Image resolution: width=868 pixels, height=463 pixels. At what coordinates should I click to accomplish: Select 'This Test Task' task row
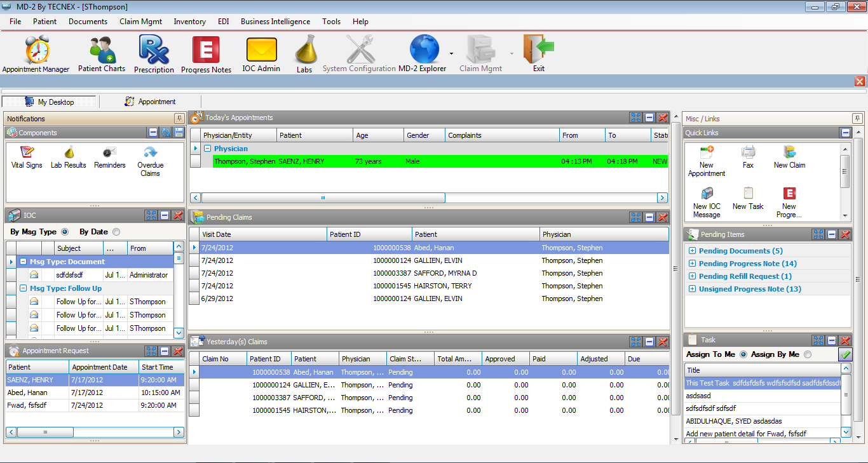[x=763, y=383]
